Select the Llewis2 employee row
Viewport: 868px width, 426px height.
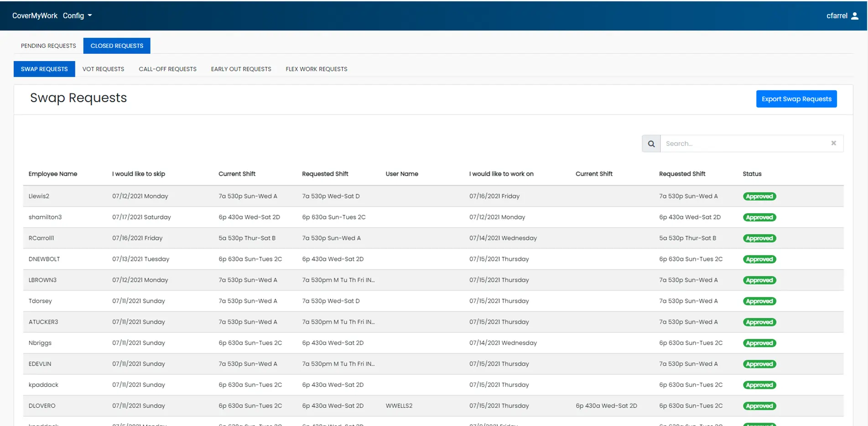[x=433, y=196]
